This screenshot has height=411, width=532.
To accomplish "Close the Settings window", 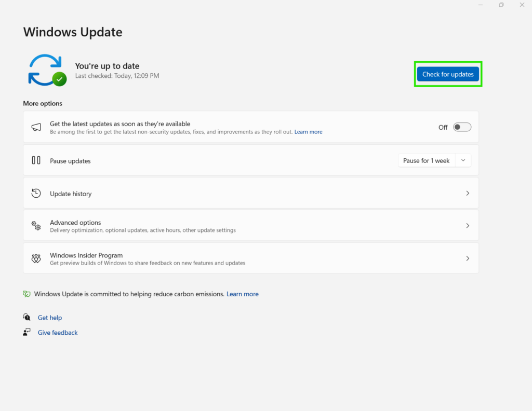I will 522,5.
